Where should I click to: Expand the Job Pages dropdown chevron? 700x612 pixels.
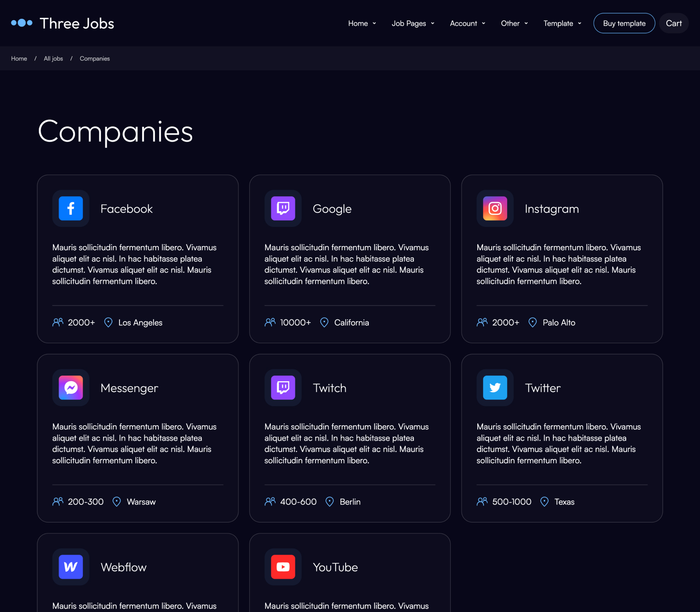tap(433, 23)
